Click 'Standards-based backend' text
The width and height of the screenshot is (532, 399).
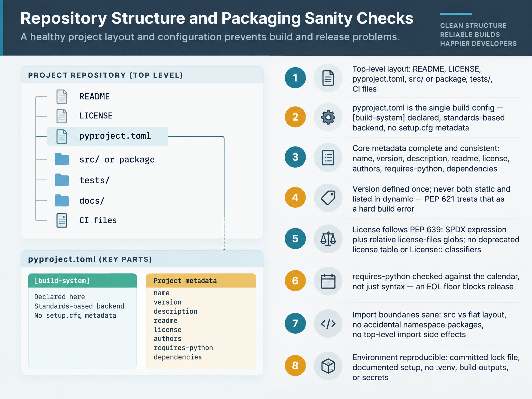[x=79, y=306]
